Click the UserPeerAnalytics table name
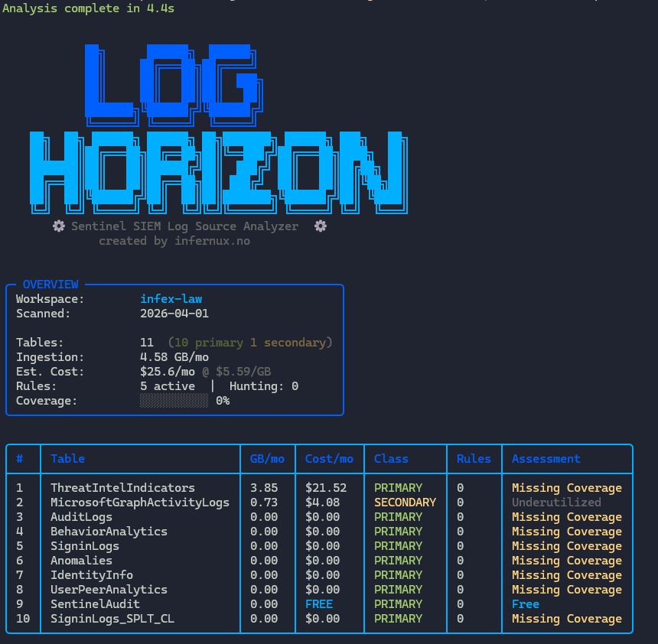Viewport: 658px width, 644px height. 109,590
